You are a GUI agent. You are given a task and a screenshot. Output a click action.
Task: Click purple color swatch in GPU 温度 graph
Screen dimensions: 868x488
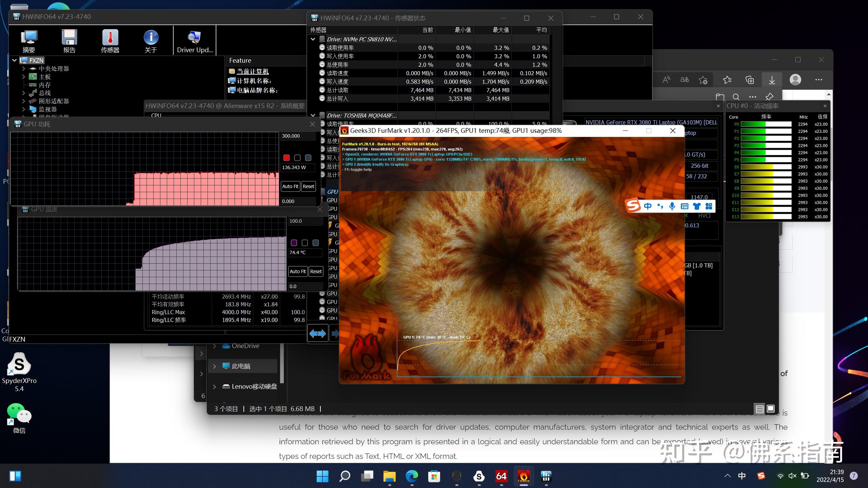(294, 243)
